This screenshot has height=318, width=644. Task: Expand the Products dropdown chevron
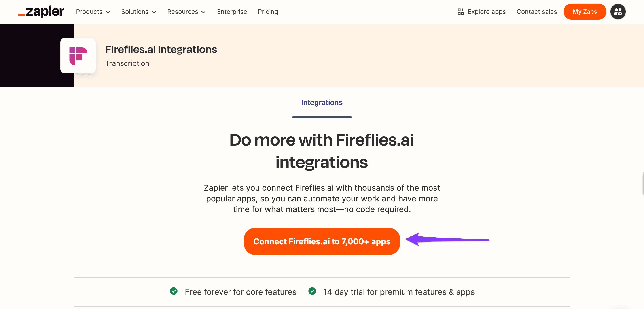[x=108, y=12]
